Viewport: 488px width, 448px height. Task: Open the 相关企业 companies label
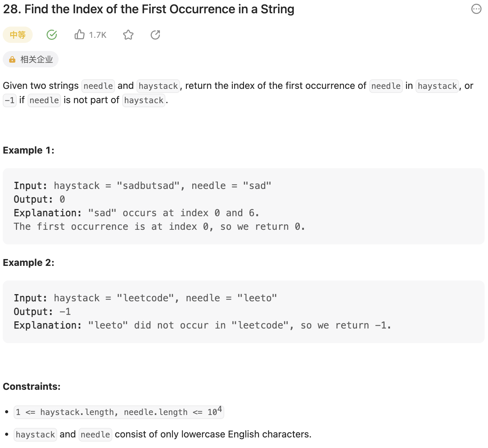(36, 60)
